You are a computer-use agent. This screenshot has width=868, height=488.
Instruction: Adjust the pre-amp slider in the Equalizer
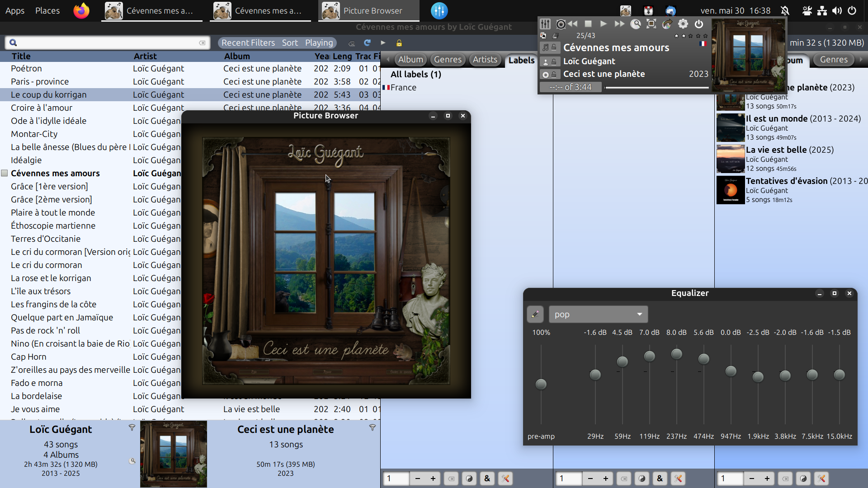click(541, 385)
